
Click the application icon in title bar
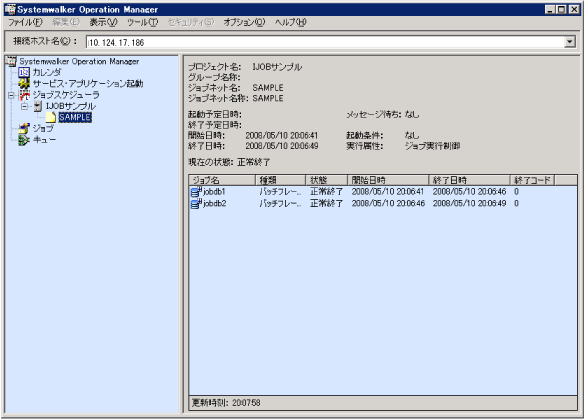[10, 9]
